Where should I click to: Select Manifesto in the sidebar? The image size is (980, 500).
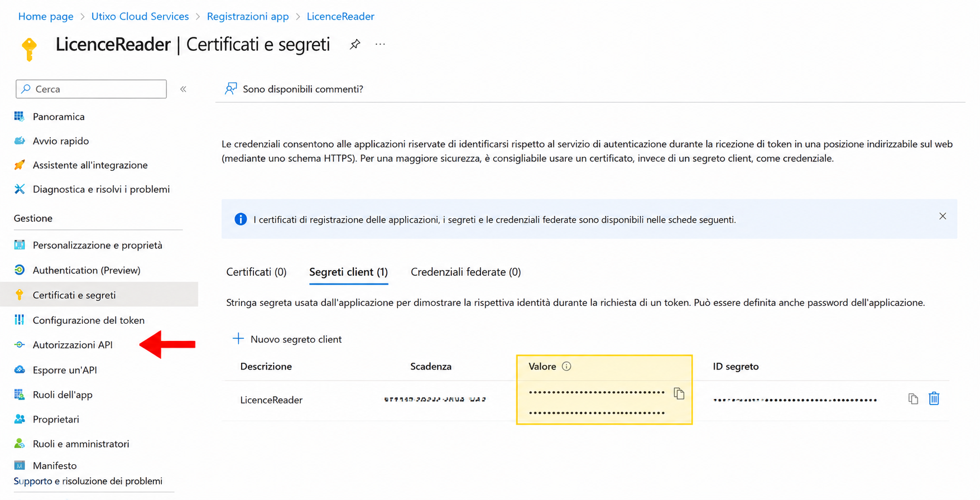54,465
